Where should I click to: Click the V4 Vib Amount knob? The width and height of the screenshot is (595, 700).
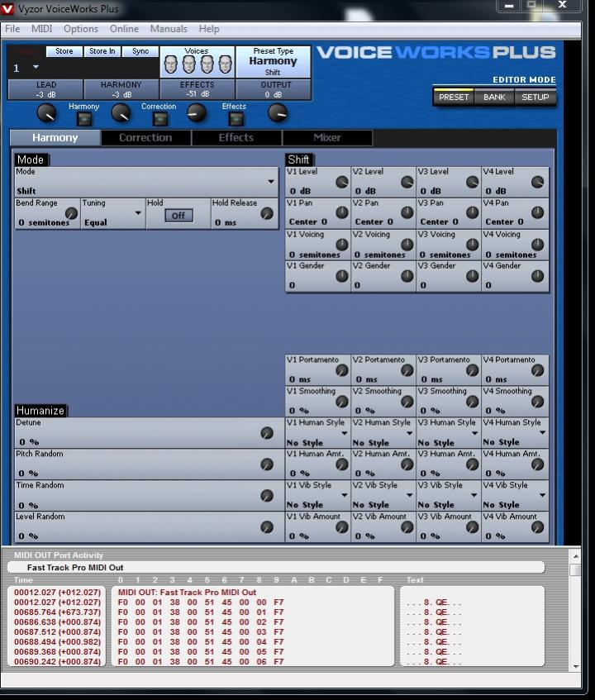537,527
